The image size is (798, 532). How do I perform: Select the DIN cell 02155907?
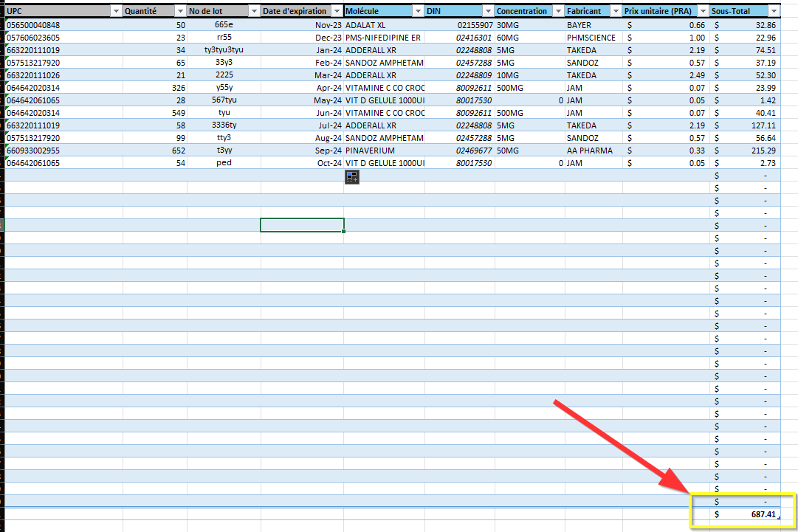[460, 25]
